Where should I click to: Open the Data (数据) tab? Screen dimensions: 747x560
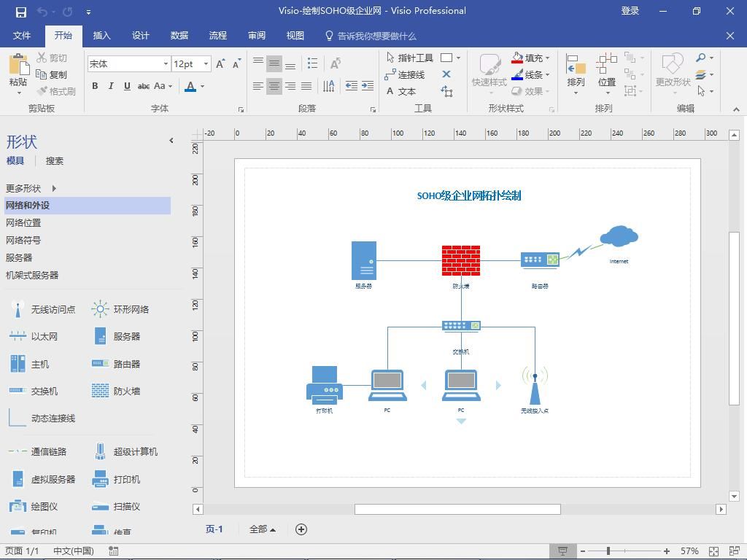[x=179, y=36]
